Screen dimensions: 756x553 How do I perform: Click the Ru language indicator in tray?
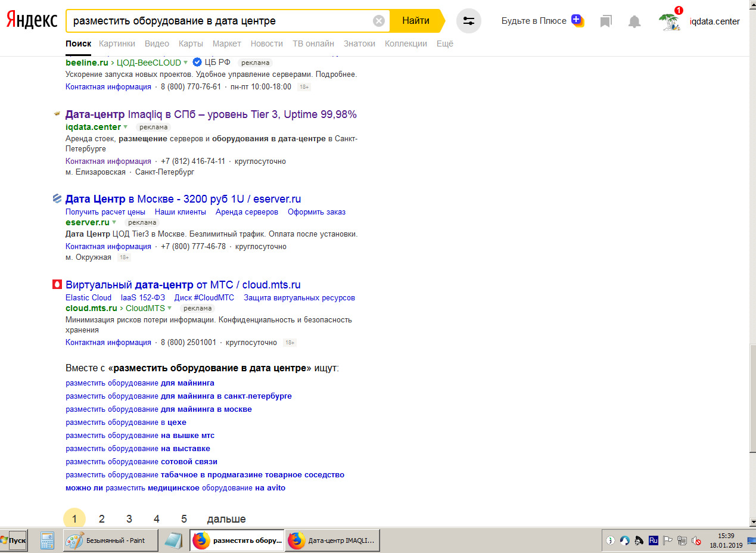654,540
